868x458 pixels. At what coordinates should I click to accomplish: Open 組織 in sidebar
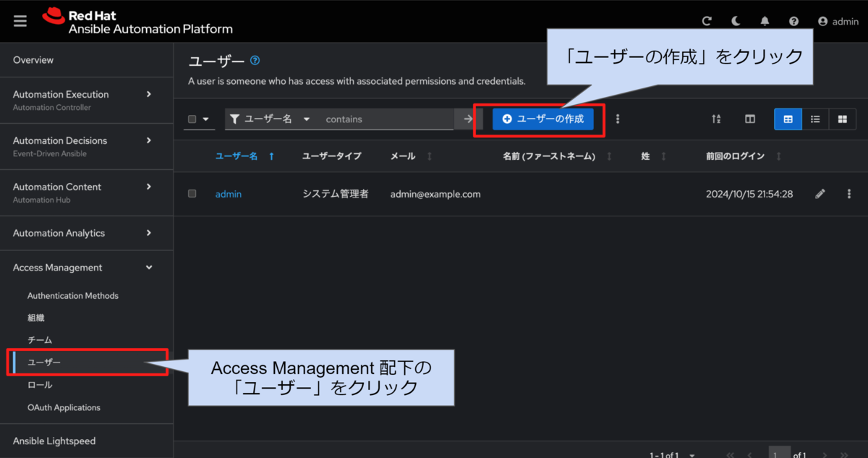[36, 318]
